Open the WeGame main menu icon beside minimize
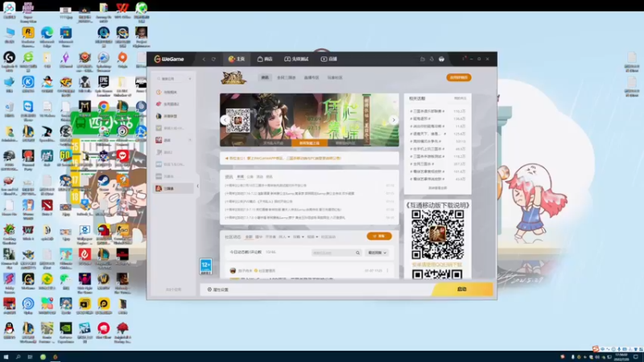 [464, 59]
